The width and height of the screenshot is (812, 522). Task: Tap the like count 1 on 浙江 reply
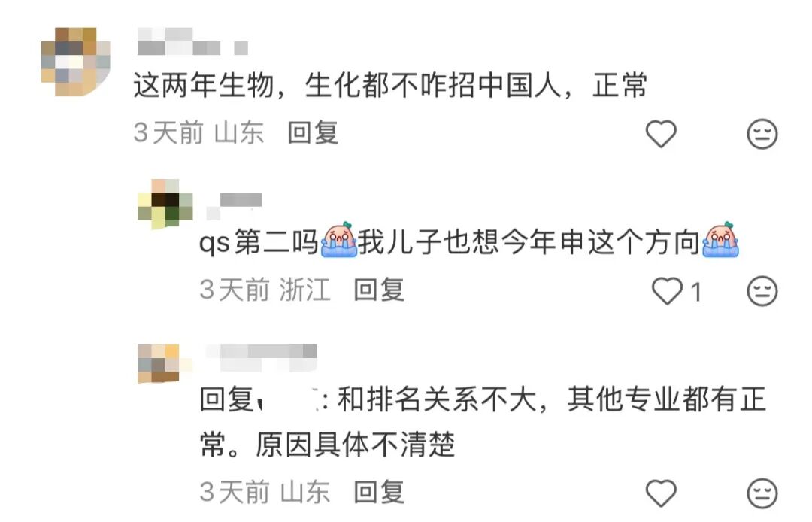click(x=696, y=292)
